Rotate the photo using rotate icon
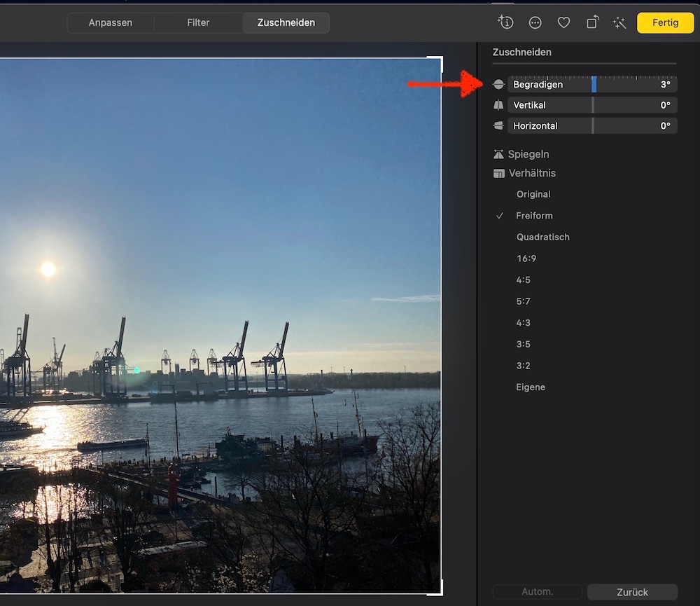700x606 pixels. coord(592,22)
